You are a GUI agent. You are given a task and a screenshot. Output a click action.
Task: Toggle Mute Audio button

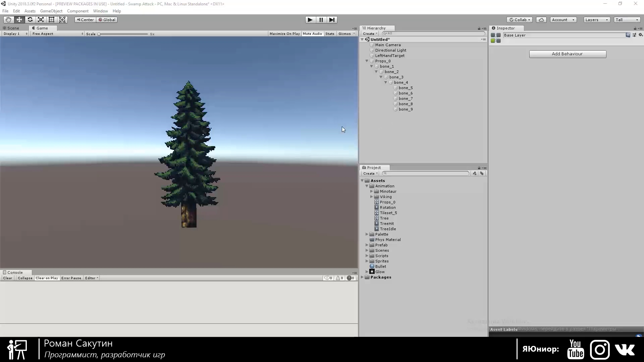point(312,34)
